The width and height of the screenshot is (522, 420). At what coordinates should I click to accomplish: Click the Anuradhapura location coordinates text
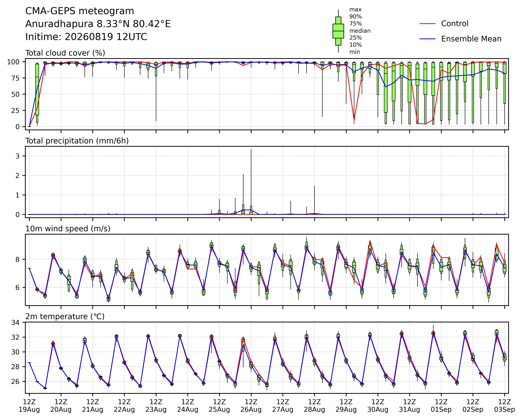98,24
